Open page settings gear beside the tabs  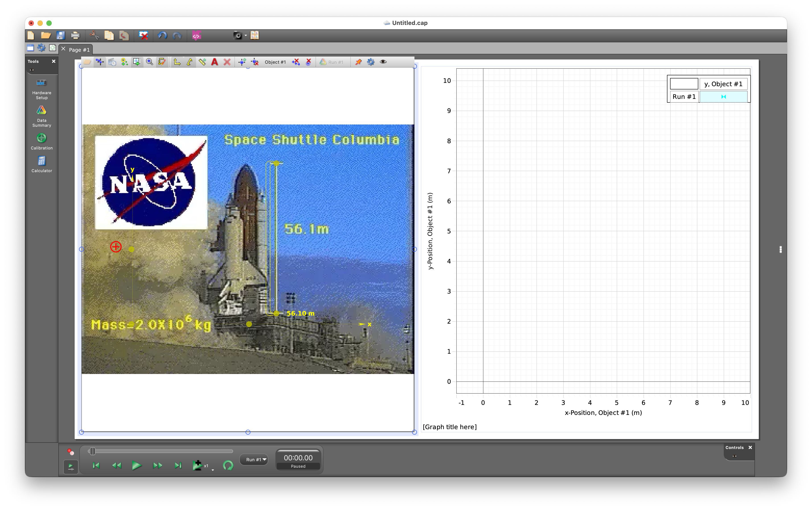tap(41, 48)
